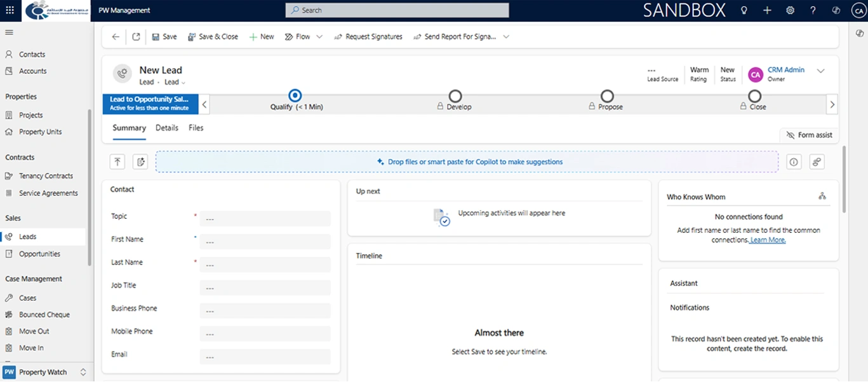Image resolution: width=868 pixels, height=382 pixels.
Task: Click the lightbulb assistant icon in header
Action: [744, 10]
